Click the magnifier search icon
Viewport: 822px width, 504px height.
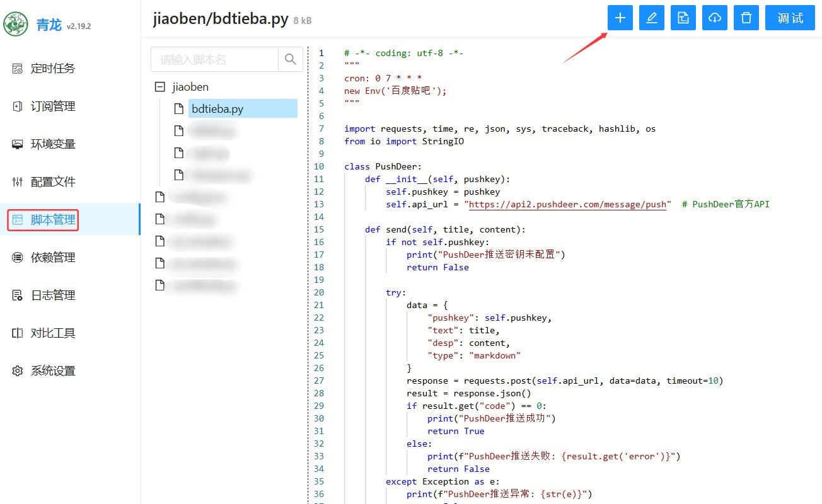(290, 59)
